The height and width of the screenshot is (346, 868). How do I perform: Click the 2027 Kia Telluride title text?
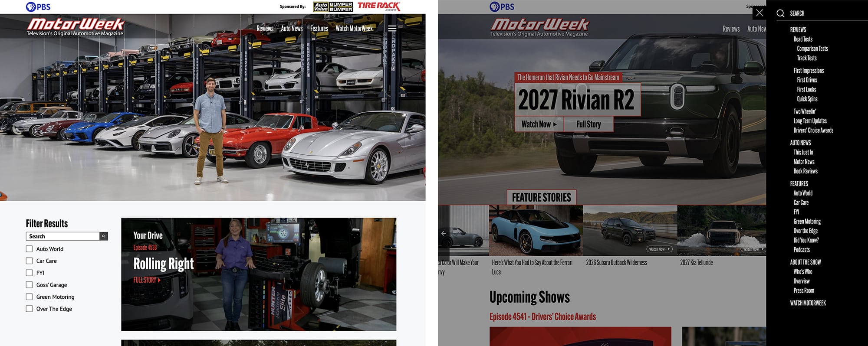pyautogui.click(x=696, y=263)
